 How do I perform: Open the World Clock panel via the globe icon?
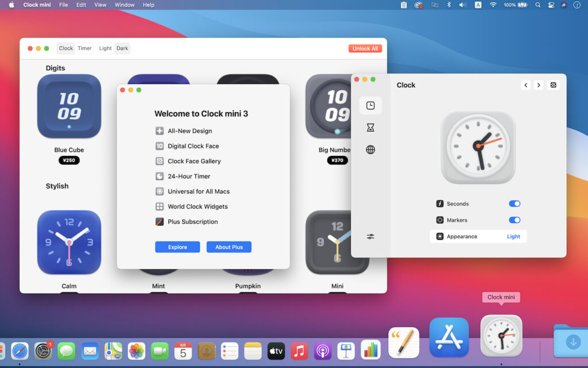[370, 149]
